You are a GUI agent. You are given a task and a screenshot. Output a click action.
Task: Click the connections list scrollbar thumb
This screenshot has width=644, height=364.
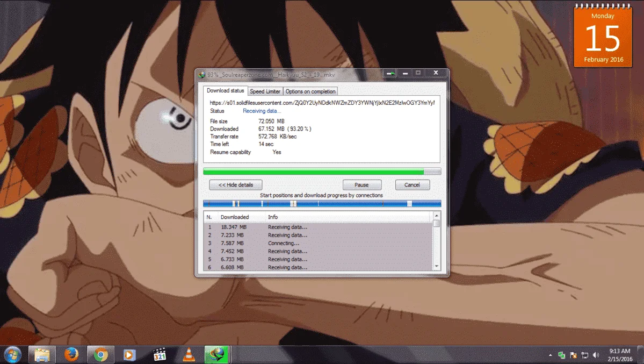click(x=437, y=223)
